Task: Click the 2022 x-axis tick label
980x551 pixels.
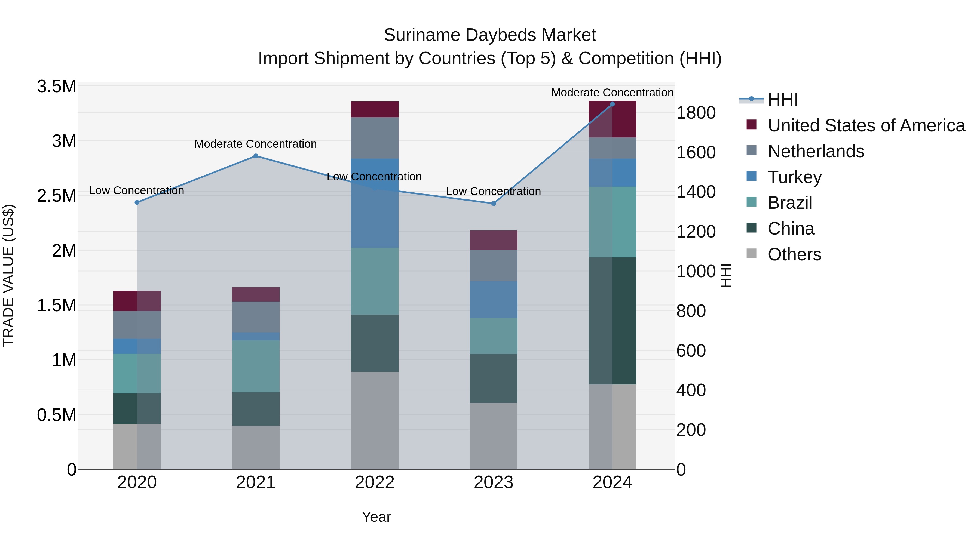Action: coord(375,482)
